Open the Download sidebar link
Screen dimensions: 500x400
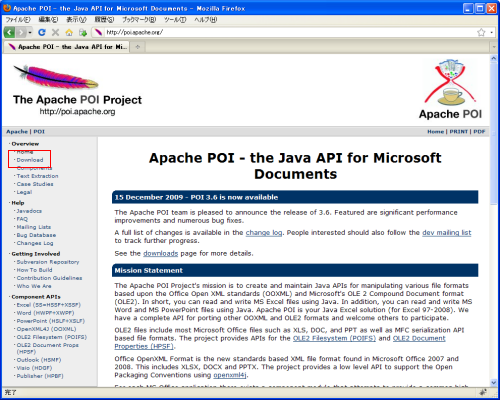click(30, 160)
